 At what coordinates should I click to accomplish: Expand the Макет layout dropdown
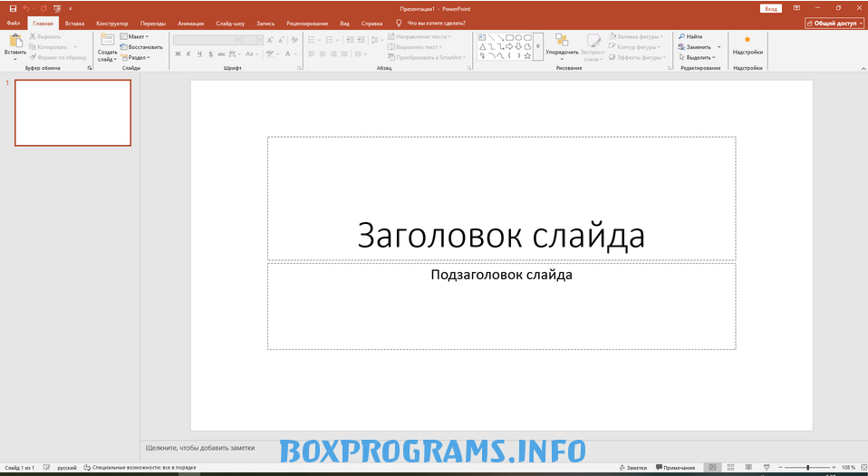point(135,36)
